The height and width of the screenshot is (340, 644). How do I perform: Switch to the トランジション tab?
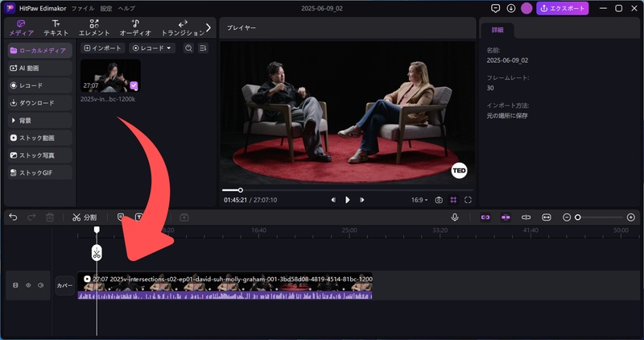pyautogui.click(x=183, y=27)
